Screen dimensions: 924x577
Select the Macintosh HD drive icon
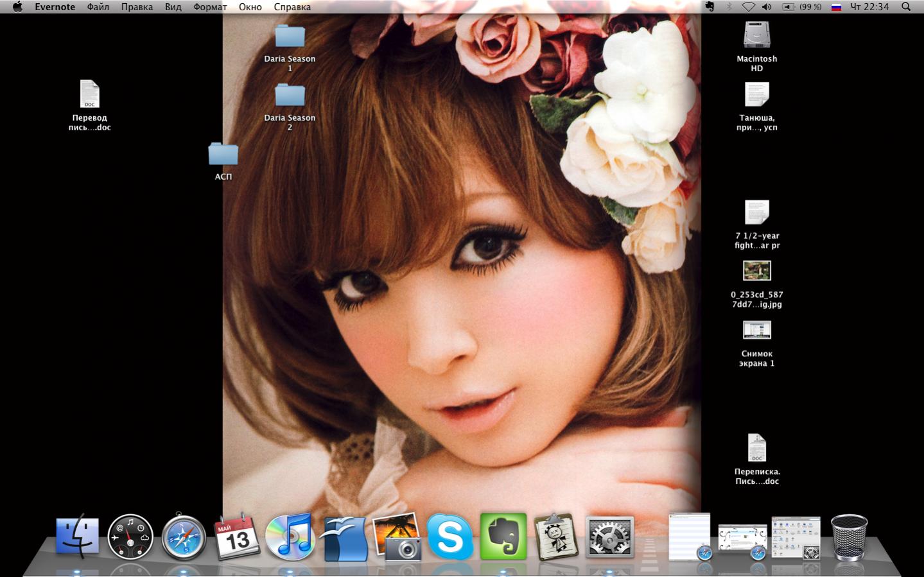(x=756, y=35)
